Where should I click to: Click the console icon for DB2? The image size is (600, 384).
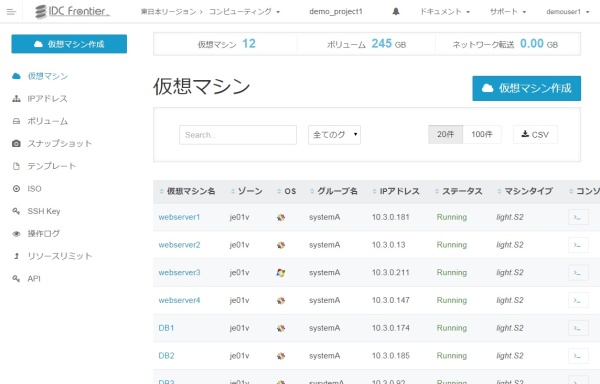pos(578,356)
